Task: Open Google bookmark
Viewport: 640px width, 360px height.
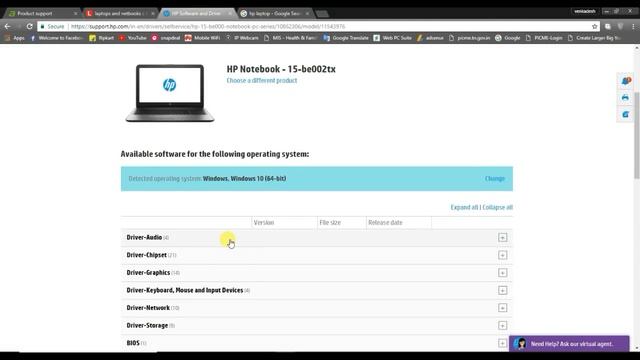Action: point(508,38)
